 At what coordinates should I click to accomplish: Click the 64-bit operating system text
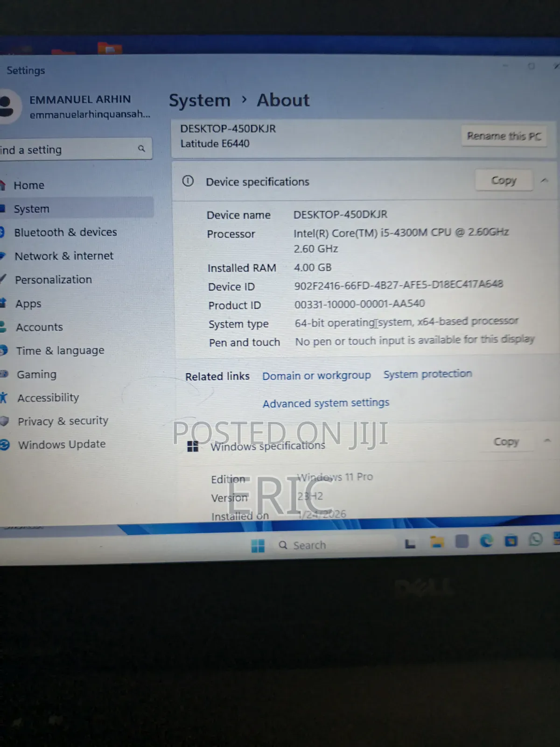pyautogui.click(x=406, y=322)
